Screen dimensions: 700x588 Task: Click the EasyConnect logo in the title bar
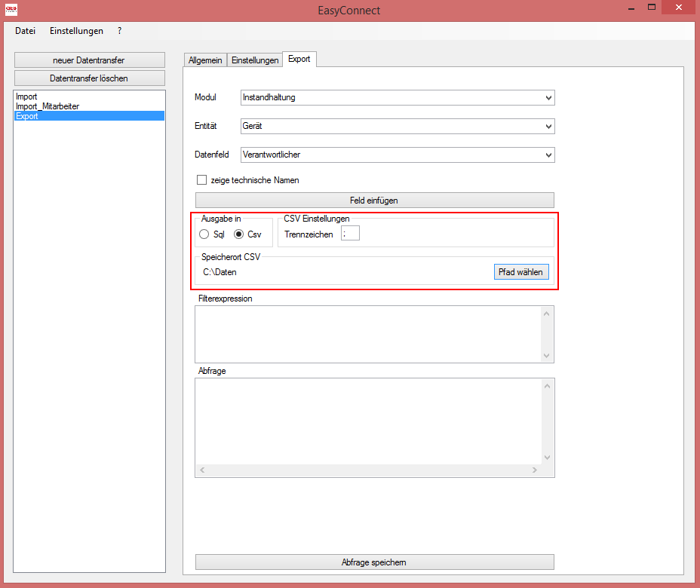point(11,8)
